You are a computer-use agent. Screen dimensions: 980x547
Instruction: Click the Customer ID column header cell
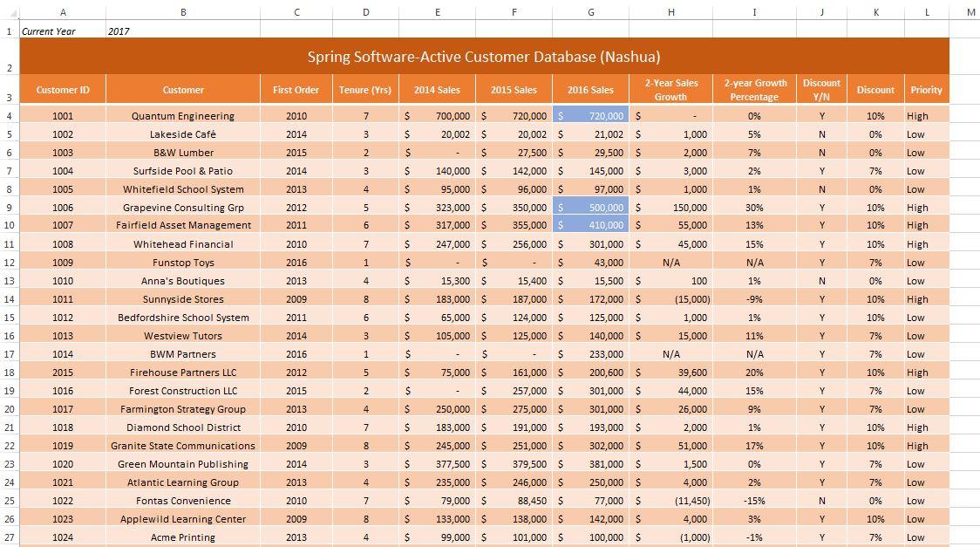pyautogui.click(x=62, y=89)
